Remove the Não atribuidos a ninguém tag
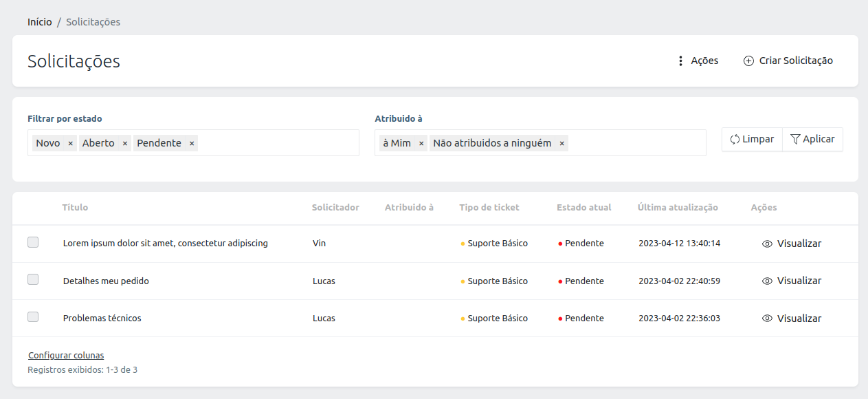Screen dimensions: 868x399 point(561,143)
